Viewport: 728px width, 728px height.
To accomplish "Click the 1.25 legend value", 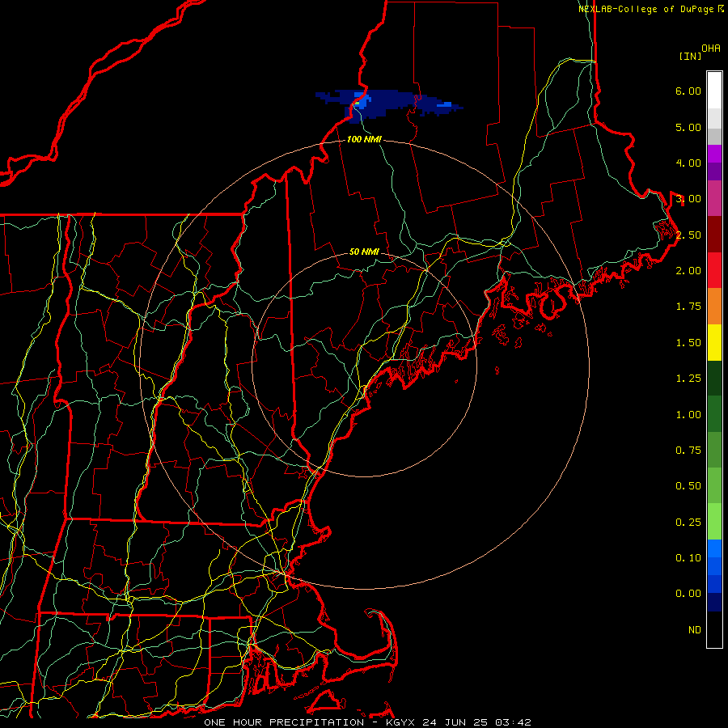I will click(688, 379).
